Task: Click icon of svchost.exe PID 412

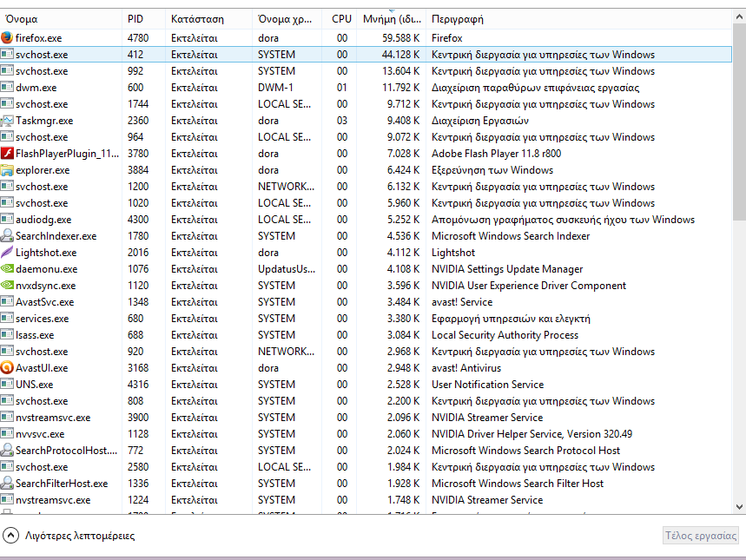Action: pos(7,54)
